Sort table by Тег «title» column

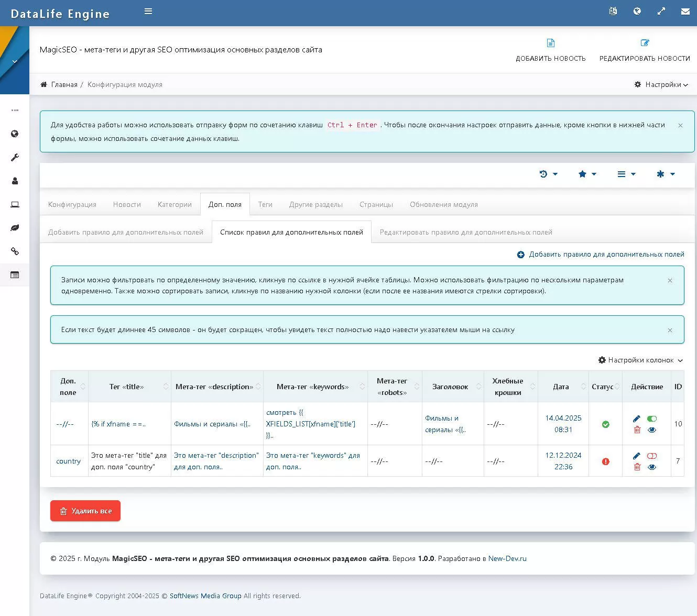pos(130,387)
